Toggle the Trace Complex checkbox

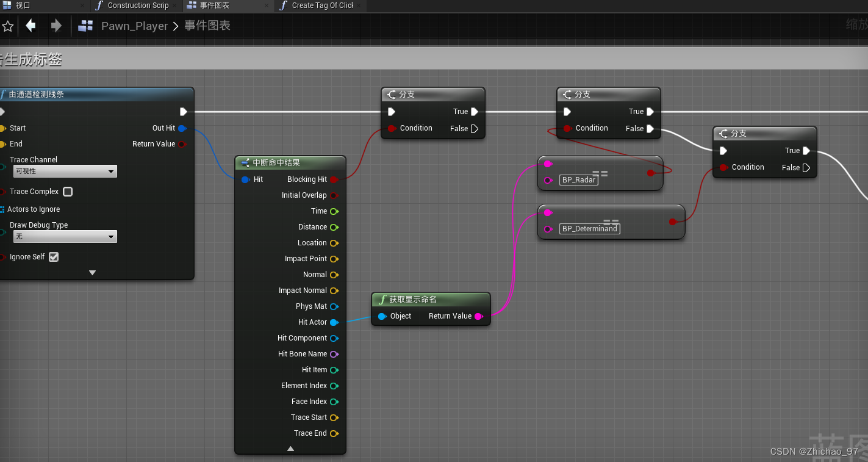click(x=68, y=192)
